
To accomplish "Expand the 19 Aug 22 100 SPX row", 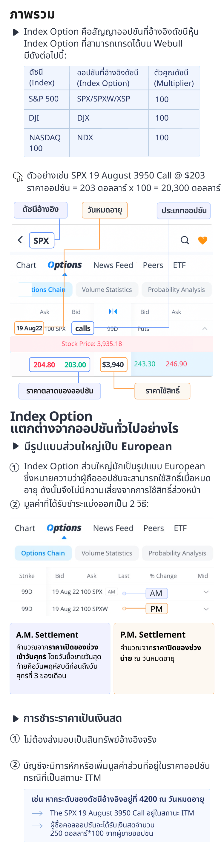I will [206, 592].
